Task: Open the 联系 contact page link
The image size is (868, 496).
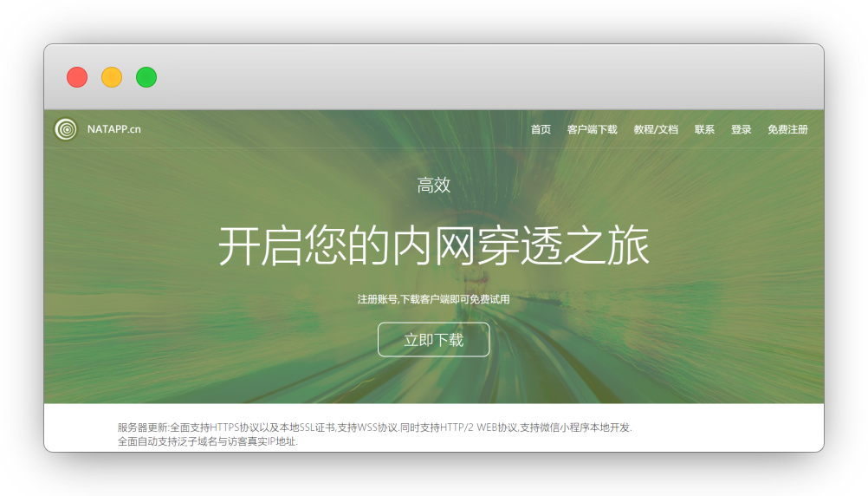Action: coord(704,129)
